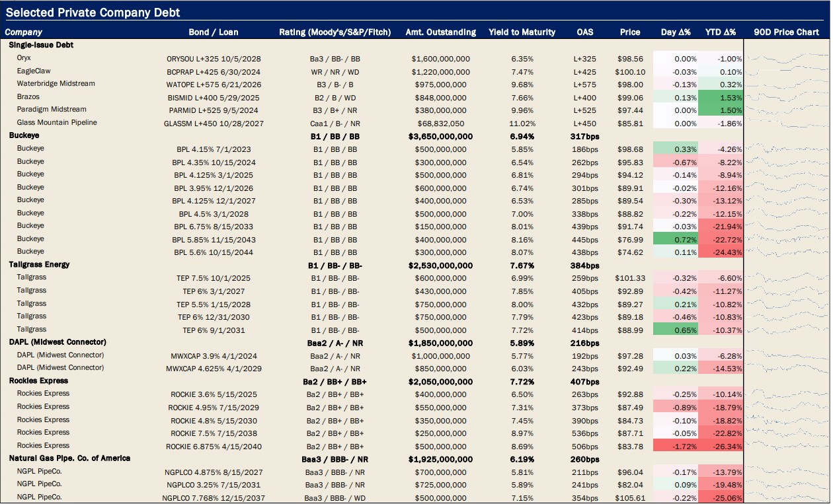
Task: Select bond 'PARMID L+525 9/5/2024'
Action: point(214,110)
